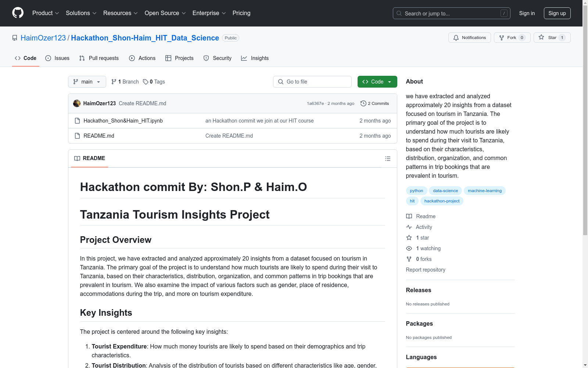588x368 pixels.
Task: Click the hit topic tag
Action: [x=412, y=201]
